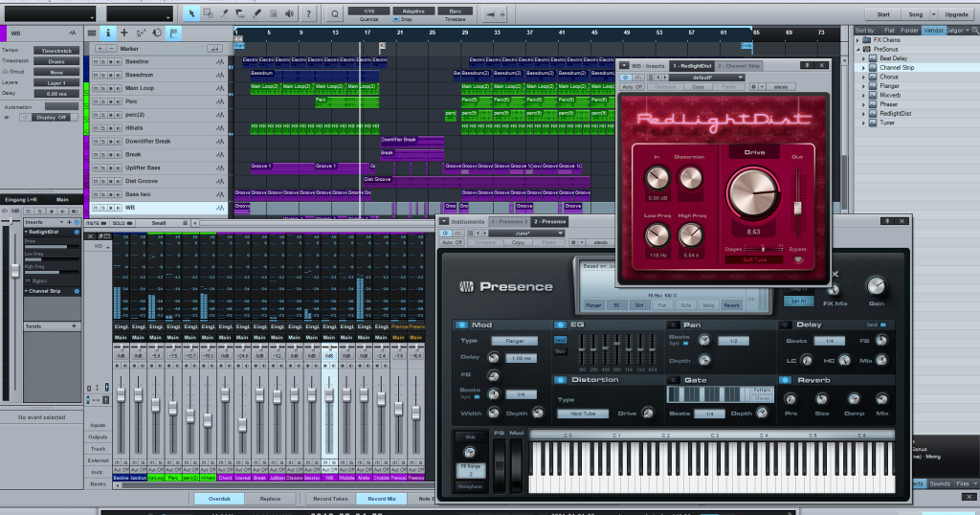Enable the Presence Pan section power button
Viewport: 980px width, 515px height.
(673, 325)
